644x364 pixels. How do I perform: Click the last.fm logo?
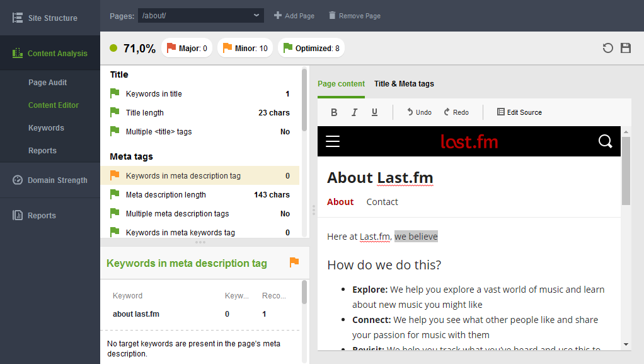coord(469,141)
